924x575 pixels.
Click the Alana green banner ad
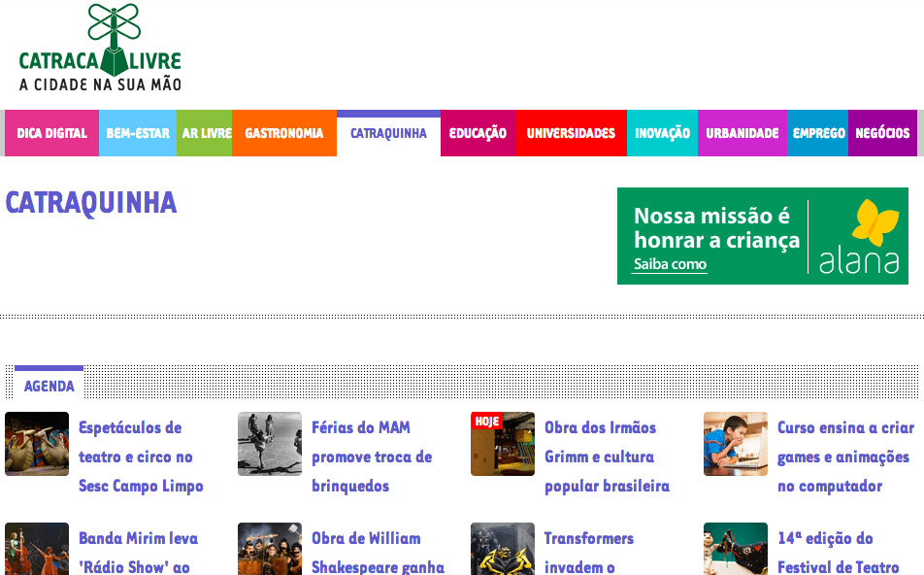coord(763,236)
